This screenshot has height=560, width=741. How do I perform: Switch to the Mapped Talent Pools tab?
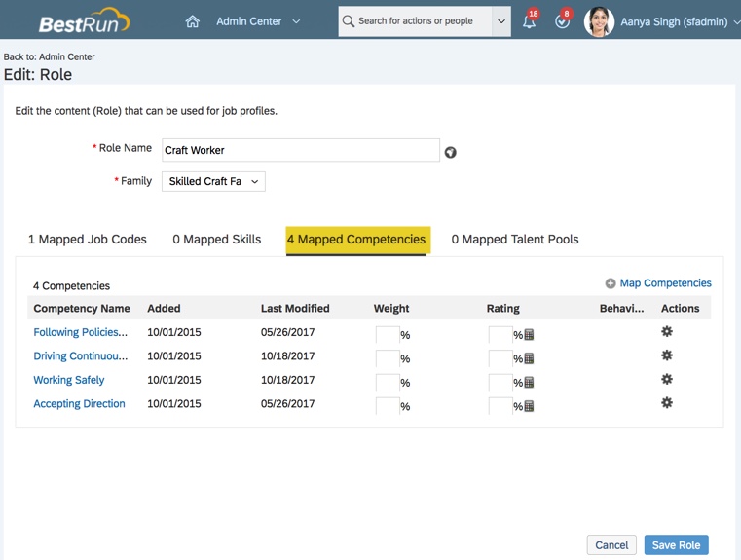[515, 239]
